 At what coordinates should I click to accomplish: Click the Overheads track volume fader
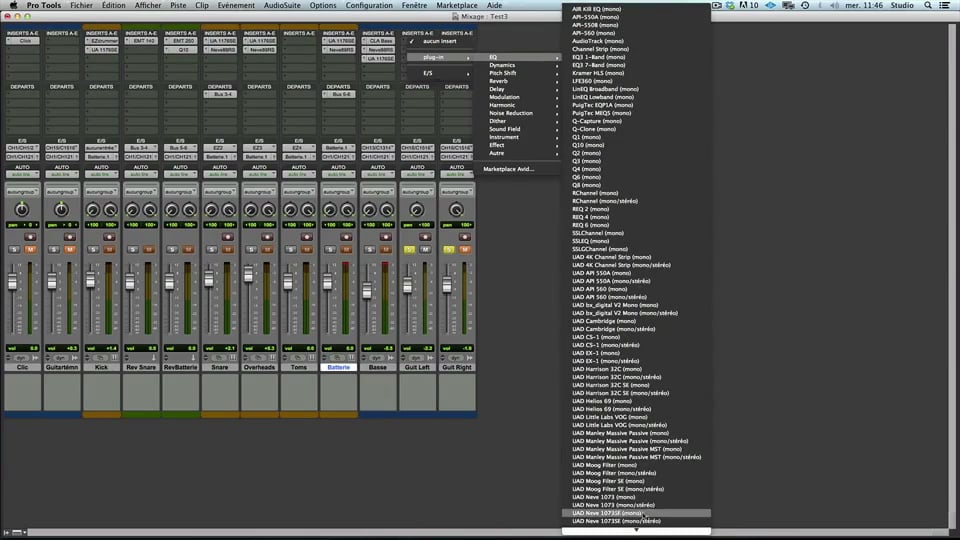[249, 274]
